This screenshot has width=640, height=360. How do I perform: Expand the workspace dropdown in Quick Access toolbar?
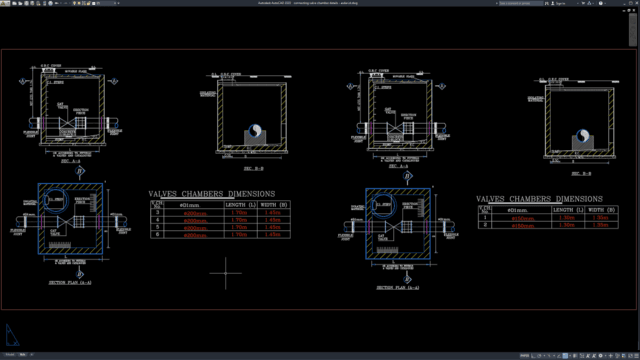tap(115, 3)
